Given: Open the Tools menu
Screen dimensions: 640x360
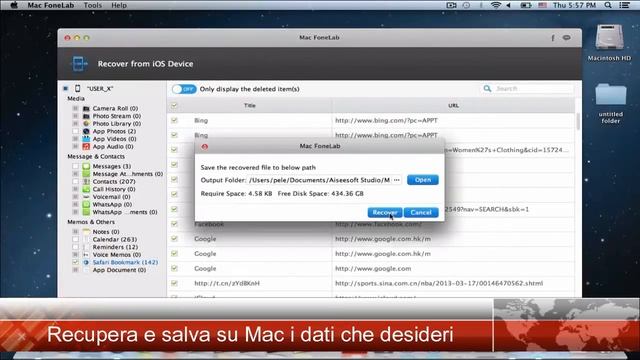Looking at the screenshot, I should 93,5.
